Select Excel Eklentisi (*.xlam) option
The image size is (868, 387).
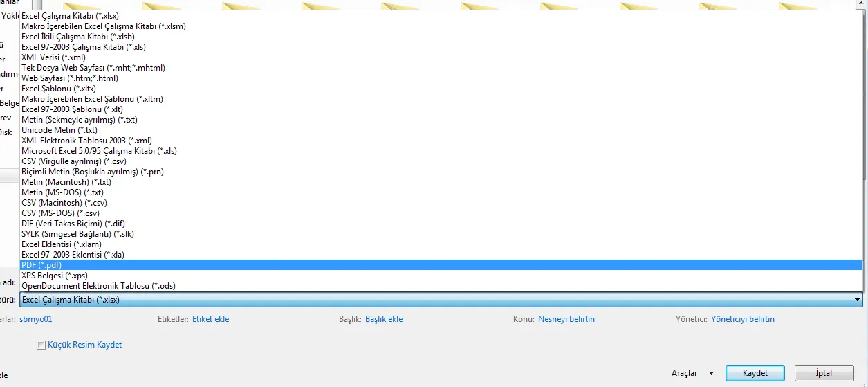(x=62, y=244)
